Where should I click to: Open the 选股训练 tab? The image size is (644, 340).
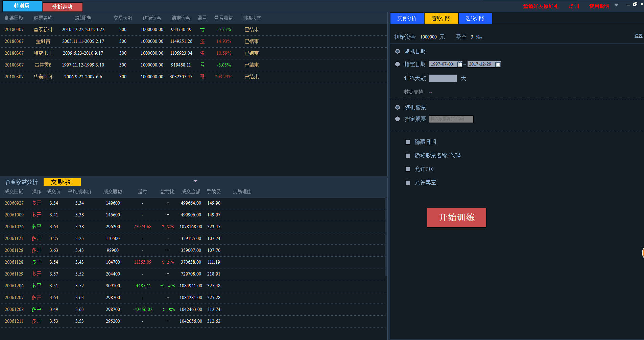pos(475,18)
